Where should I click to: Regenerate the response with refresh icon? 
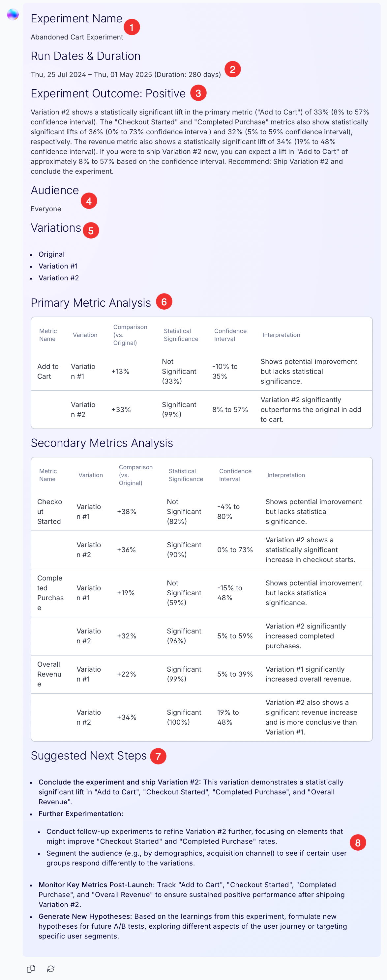pos(51,968)
